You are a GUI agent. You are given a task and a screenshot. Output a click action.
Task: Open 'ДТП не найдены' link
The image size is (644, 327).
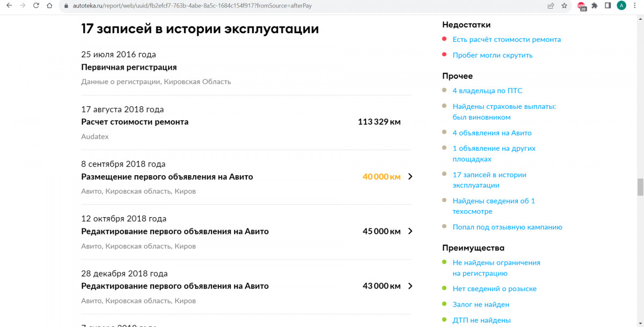pos(481,321)
